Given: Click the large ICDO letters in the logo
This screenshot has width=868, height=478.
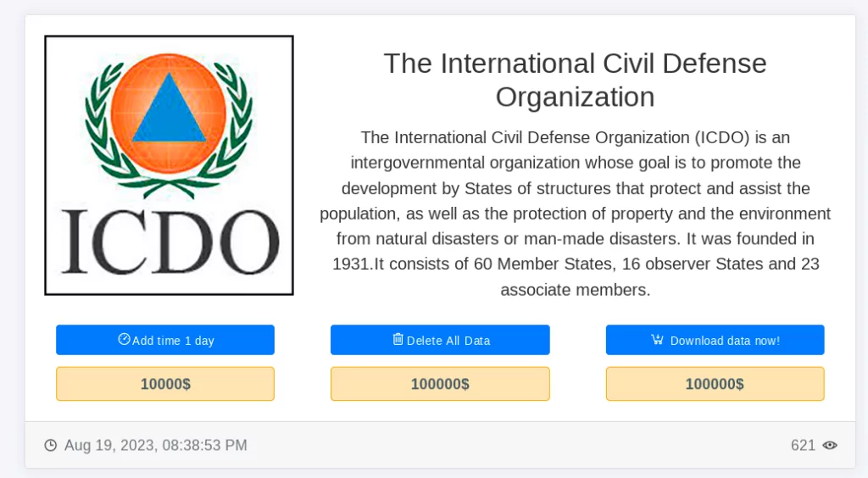Looking at the screenshot, I should 170,242.
